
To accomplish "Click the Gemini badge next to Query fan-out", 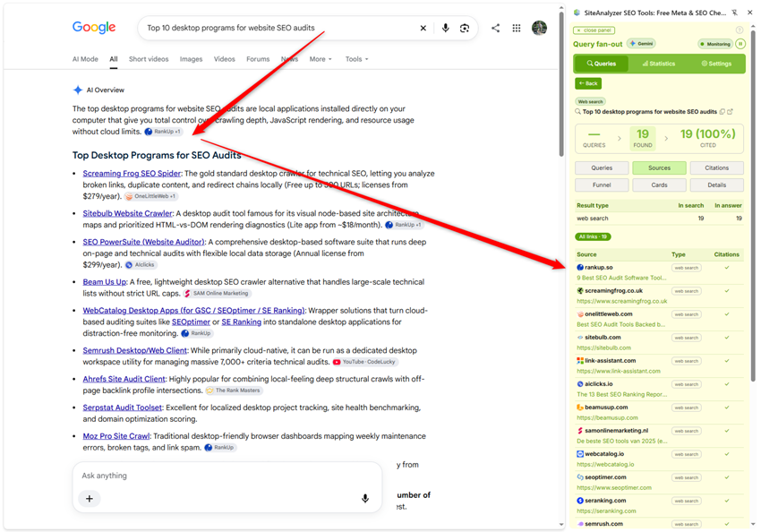I will pos(641,44).
